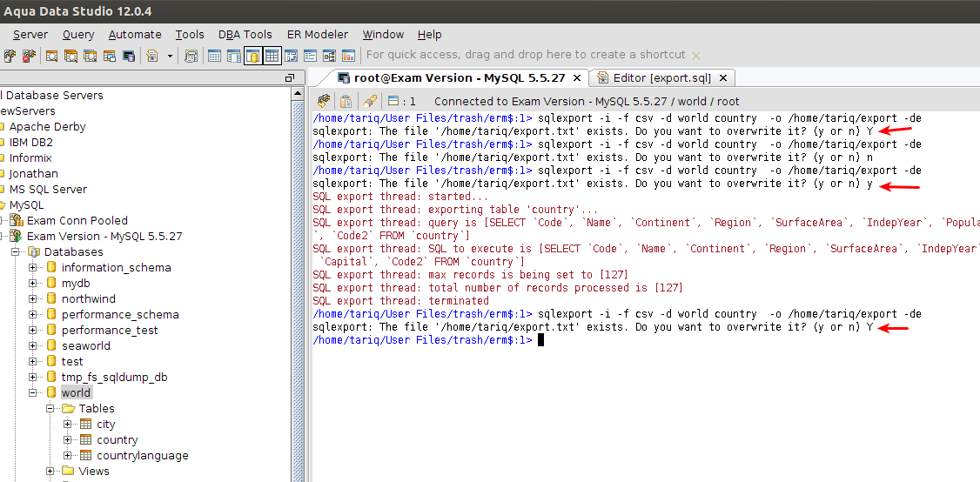Open the dropdown arrow beside editor icon
980x482 pixels.
pos(170,56)
